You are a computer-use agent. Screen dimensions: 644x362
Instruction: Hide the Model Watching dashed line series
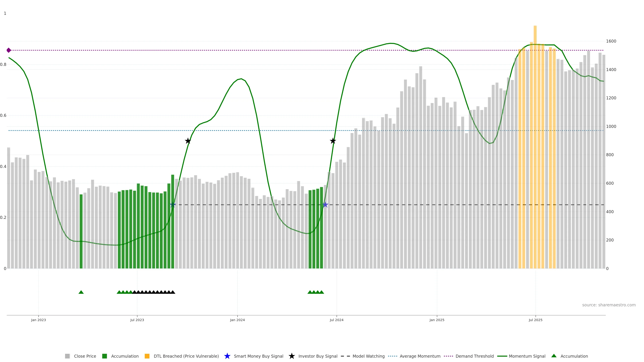pyautogui.click(x=368, y=356)
